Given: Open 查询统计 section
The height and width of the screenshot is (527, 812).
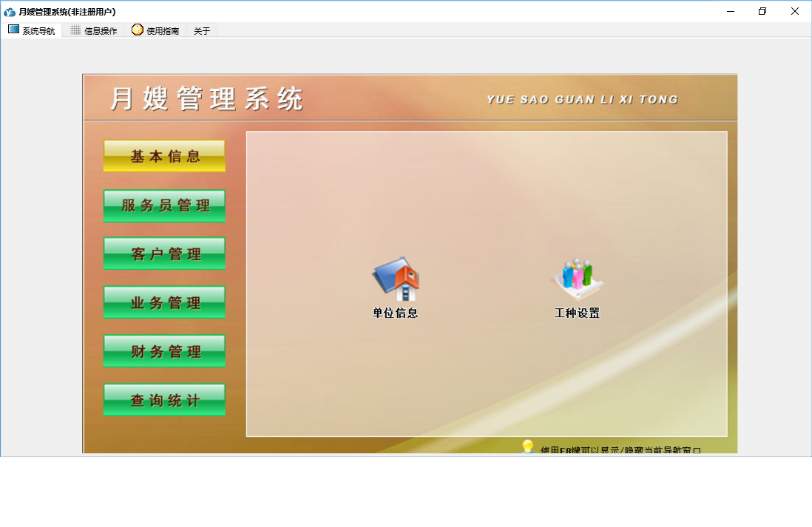Looking at the screenshot, I should pos(165,400).
